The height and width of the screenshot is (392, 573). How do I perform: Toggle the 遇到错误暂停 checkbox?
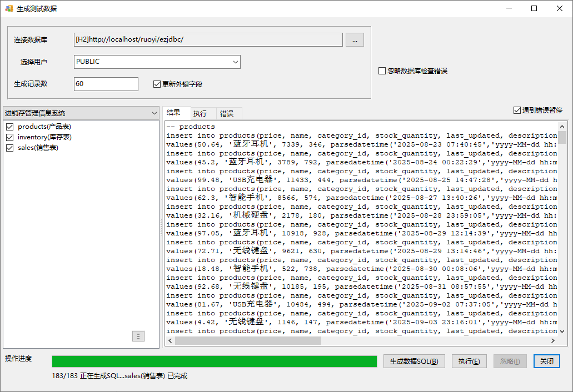point(517,110)
